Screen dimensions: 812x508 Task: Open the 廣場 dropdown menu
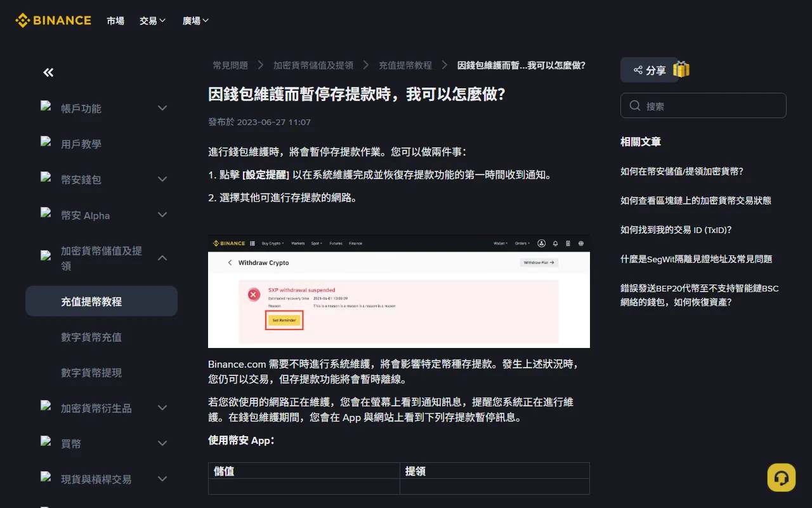(x=196, y=21)
